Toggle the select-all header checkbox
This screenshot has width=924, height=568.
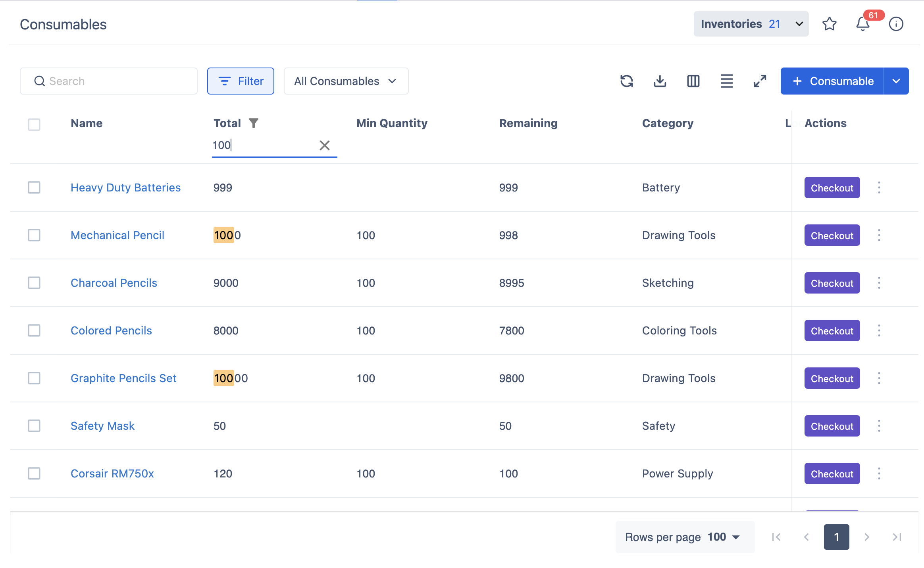click(34, 124)
